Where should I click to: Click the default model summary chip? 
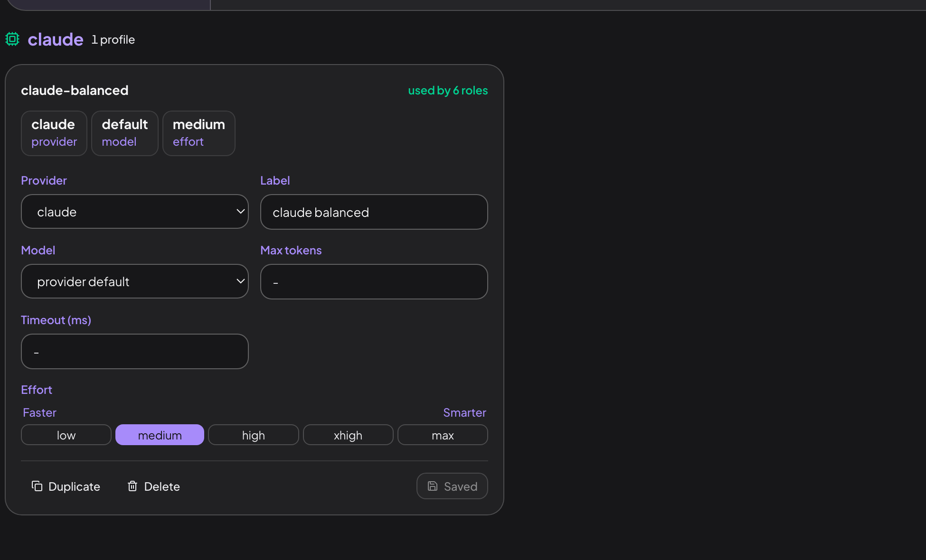click(x=125, y=133)
